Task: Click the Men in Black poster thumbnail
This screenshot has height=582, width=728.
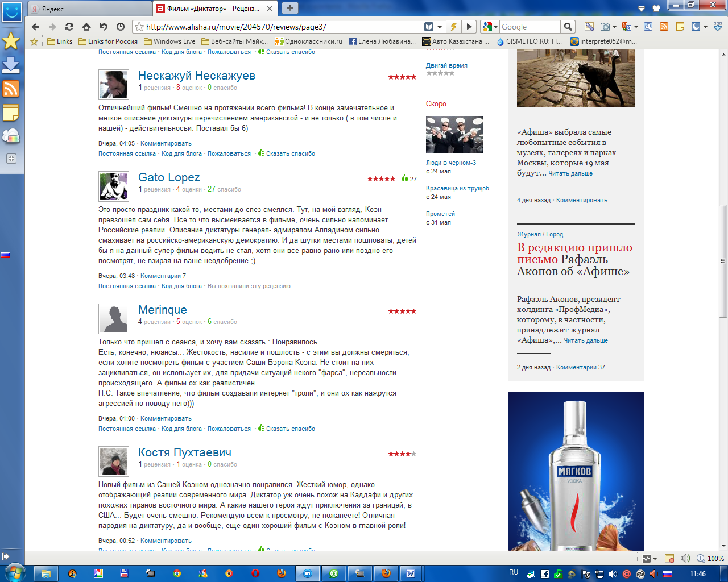Action: (454, 135)
